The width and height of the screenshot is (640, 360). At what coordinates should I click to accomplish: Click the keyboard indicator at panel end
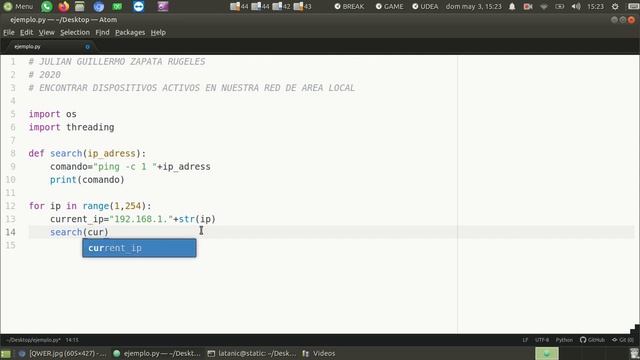(633, 6)
